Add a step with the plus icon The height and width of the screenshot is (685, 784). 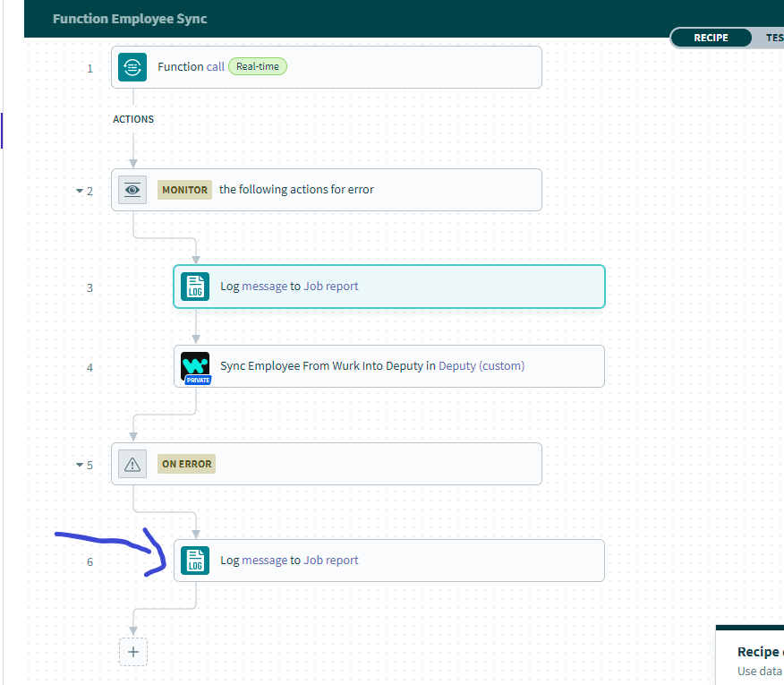pos(133,652)
